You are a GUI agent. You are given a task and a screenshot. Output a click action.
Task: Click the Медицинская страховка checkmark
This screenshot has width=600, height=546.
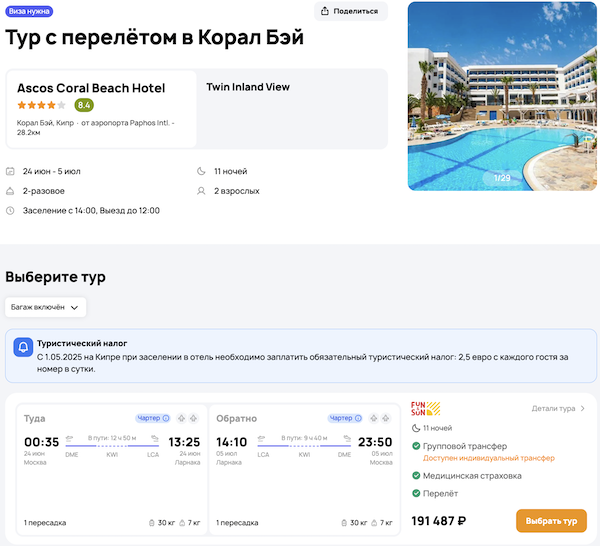coord(416,476)
